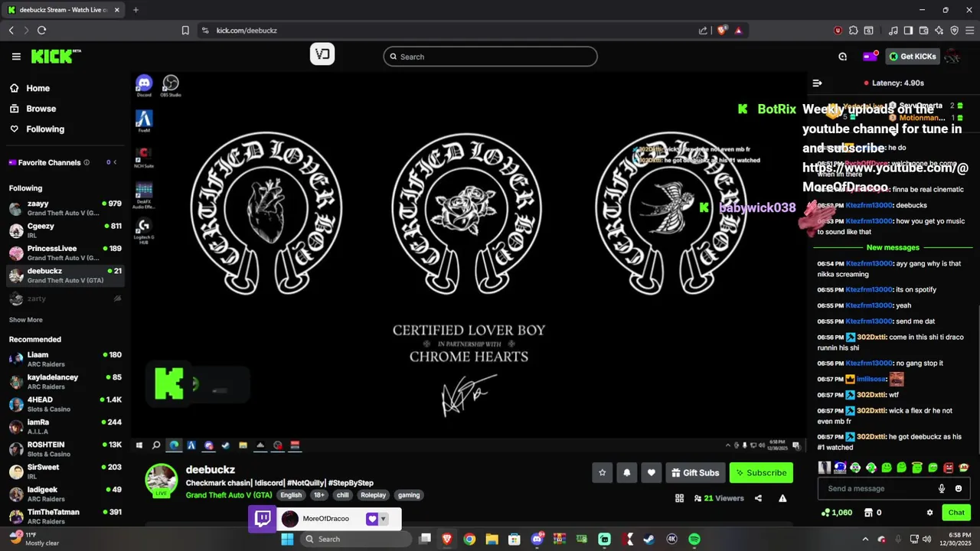Open kayladelancey recommended channel

(x=65, y=381)
